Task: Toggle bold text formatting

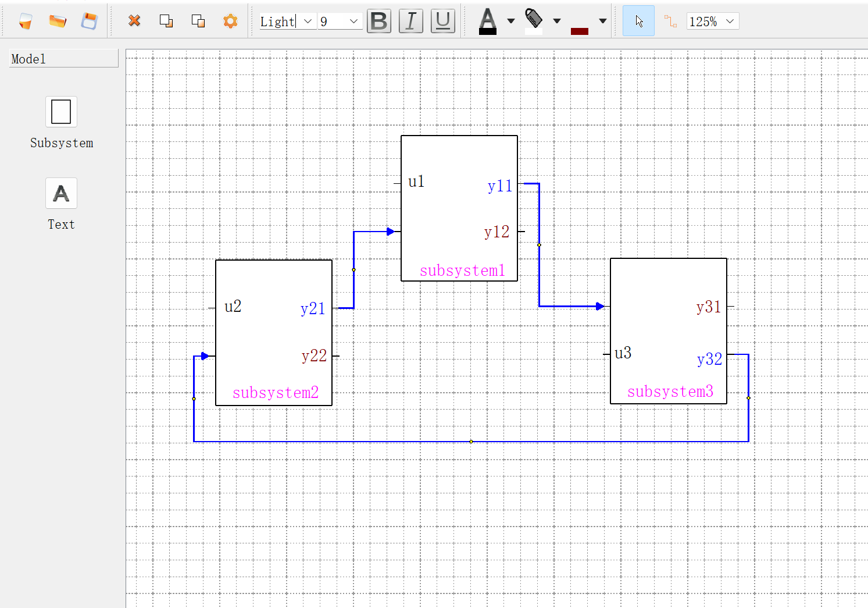Action: click(x=378, y=22)
